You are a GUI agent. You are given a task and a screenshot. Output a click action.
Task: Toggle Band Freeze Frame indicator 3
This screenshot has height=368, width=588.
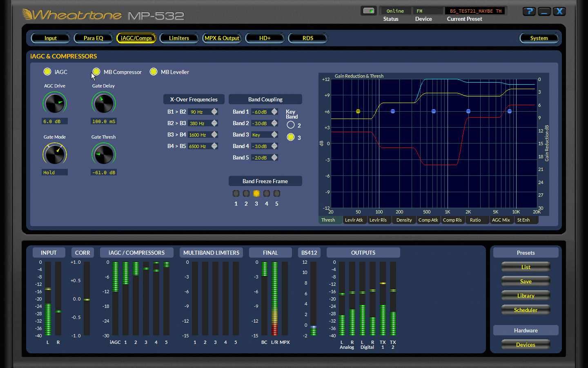256,193
